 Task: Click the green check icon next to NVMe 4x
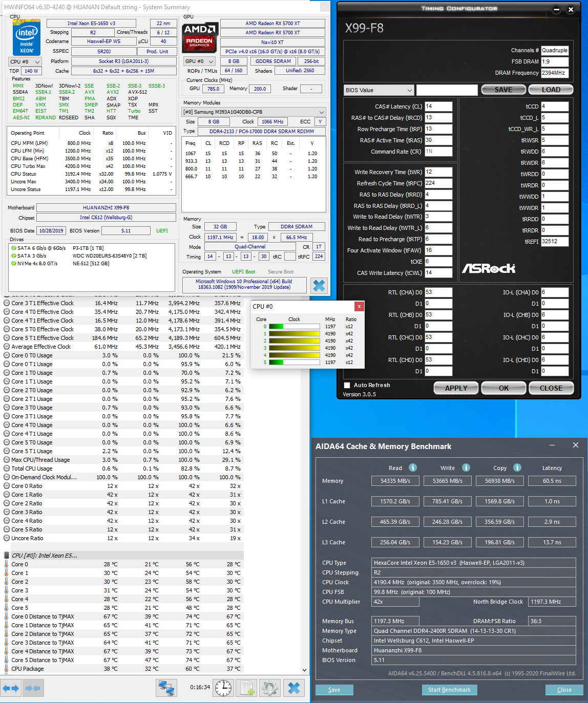point(14,263)
